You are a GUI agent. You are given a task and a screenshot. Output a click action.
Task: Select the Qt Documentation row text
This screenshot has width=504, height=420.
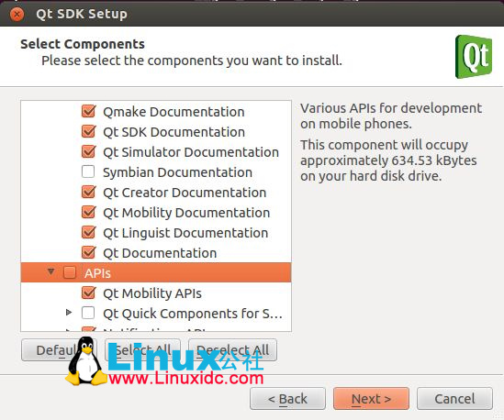[160, 253]
